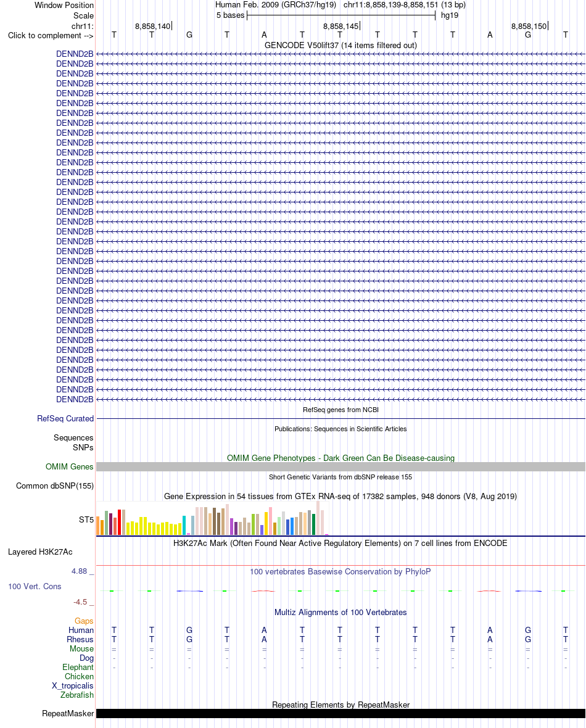
Task: Click the 8,858,150 ruler coordinate
Action: tap(529, 27)
